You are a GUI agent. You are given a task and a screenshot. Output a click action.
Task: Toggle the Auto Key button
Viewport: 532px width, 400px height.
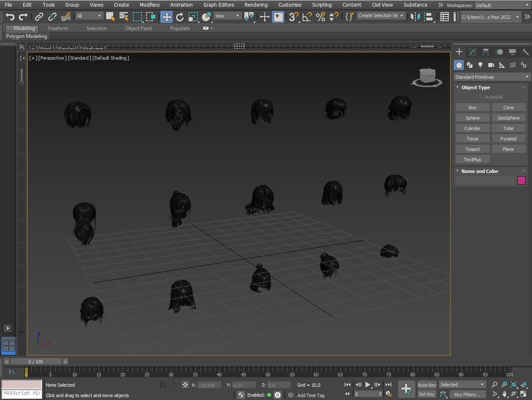point(427,385)
